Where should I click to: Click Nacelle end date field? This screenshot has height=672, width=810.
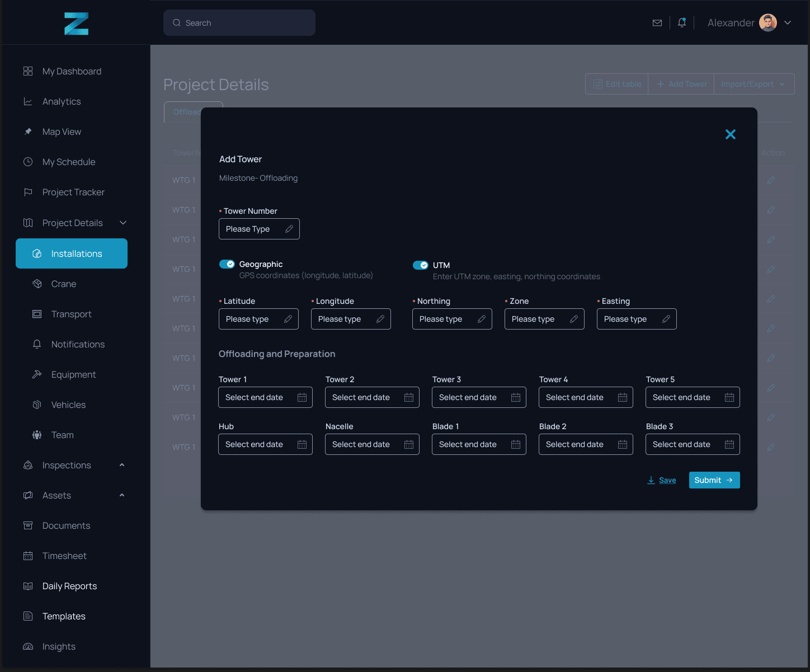coord(372,444)
